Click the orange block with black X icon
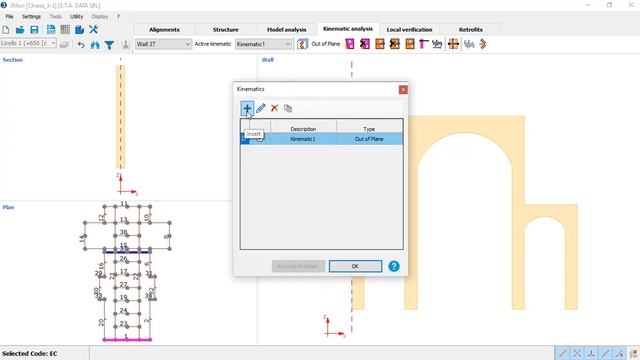The width and height of the screenshot is (640, 360). point(395,44)
